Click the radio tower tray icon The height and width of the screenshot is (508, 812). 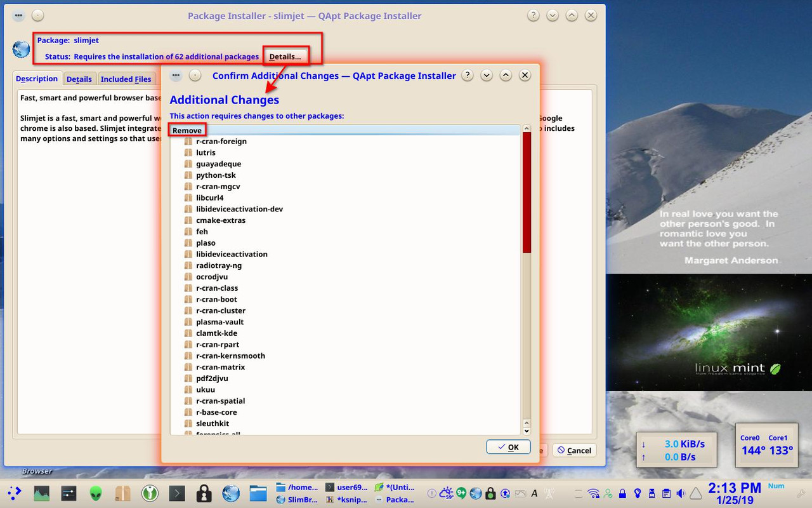point(549,493)
